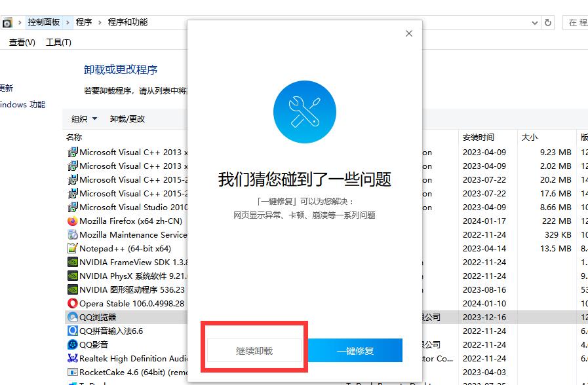Refresh the Programs and Features window
This screenshot has width=588, height=385.
tap(548, 23)
